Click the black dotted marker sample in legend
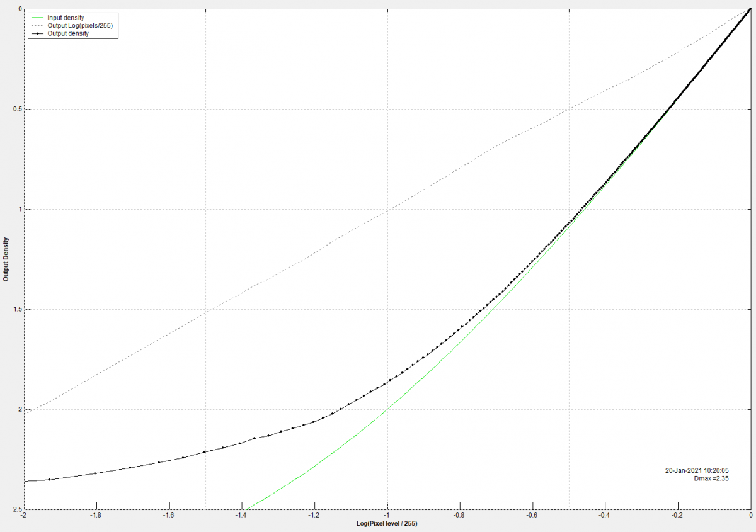Image resolution: width=756 pixels, height=532 pixels. pos(37,33)
